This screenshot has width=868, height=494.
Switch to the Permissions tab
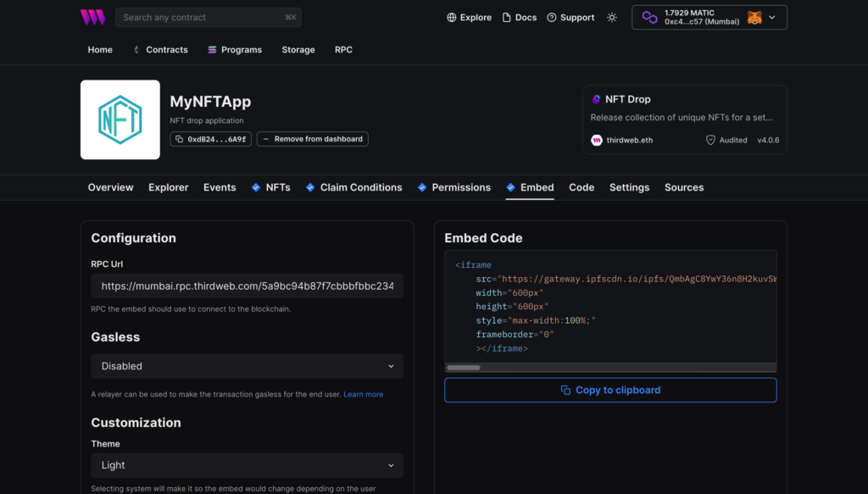pyautogui.click(x=454, y=187)
